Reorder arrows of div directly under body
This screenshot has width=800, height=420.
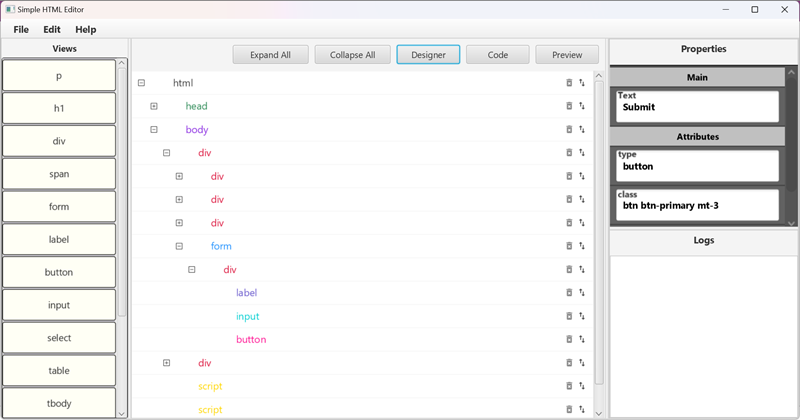click(582, 153)
